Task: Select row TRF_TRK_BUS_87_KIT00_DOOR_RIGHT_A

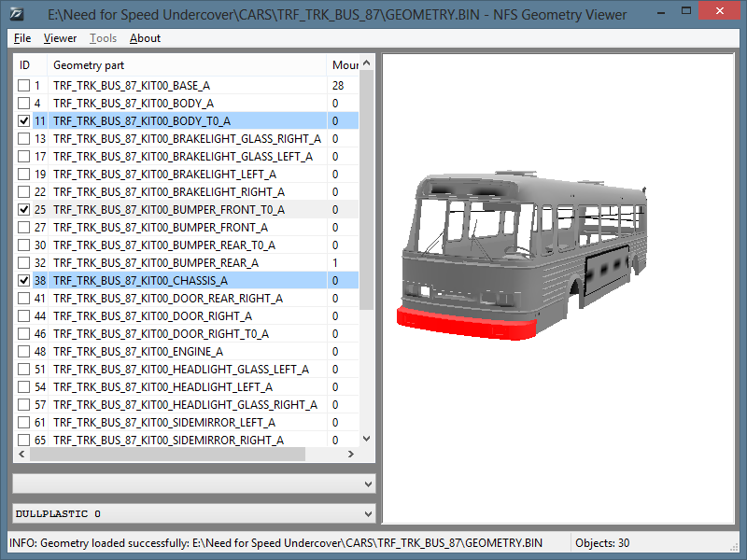Action: 187,316
